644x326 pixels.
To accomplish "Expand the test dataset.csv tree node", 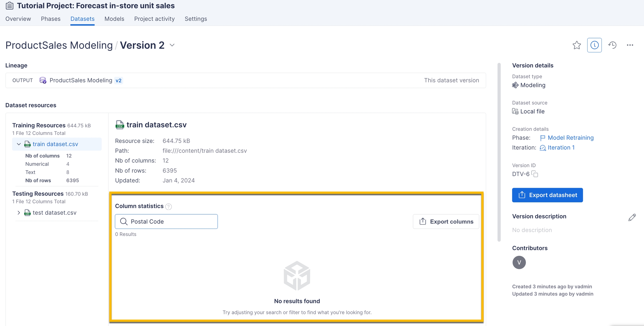I will click(x=19, y=213).
